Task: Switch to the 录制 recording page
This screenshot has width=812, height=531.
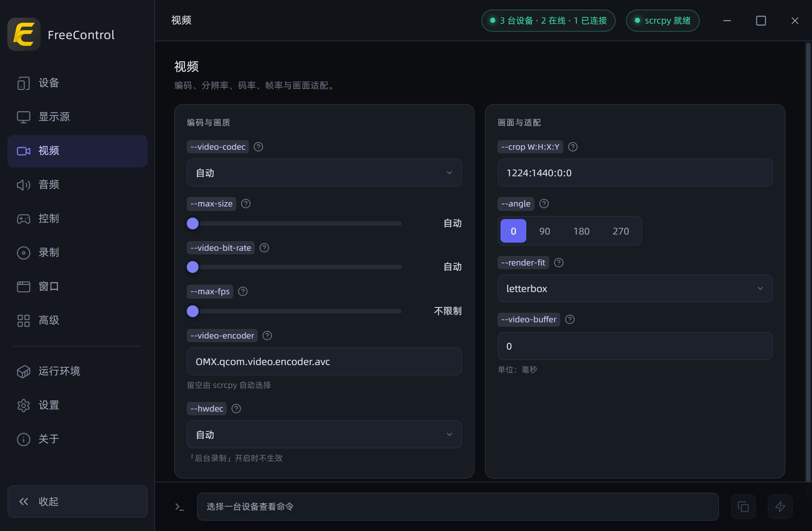Action: click(78, 253)
